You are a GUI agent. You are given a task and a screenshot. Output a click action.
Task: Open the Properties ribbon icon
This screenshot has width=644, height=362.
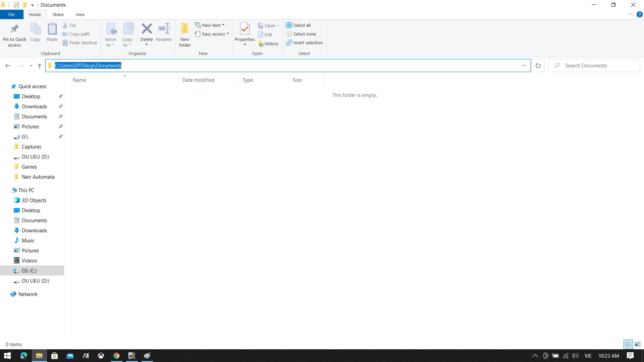(245, 29)
